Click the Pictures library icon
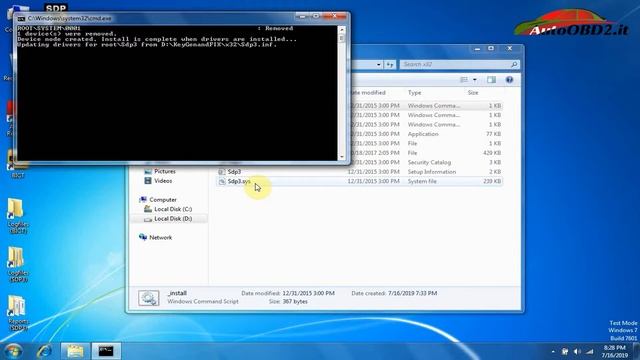Viewport: 640px width, 360px height. point(148,171)
